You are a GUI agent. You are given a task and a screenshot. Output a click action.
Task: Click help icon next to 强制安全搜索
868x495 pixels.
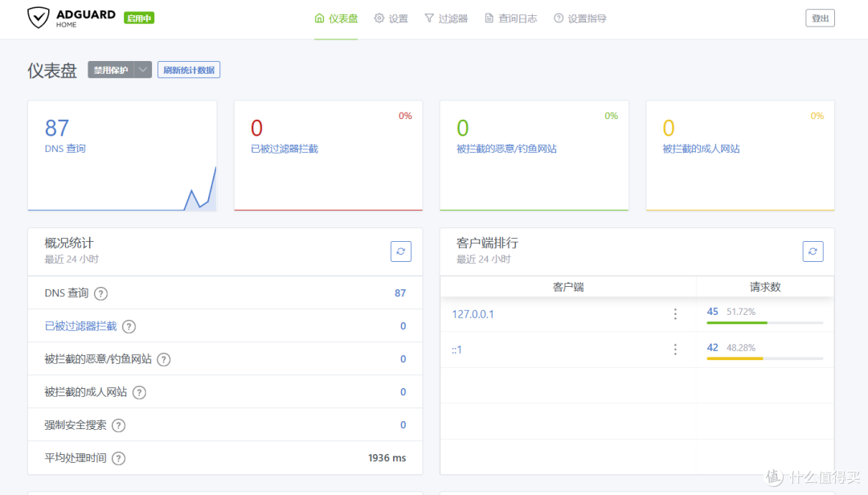119,425
